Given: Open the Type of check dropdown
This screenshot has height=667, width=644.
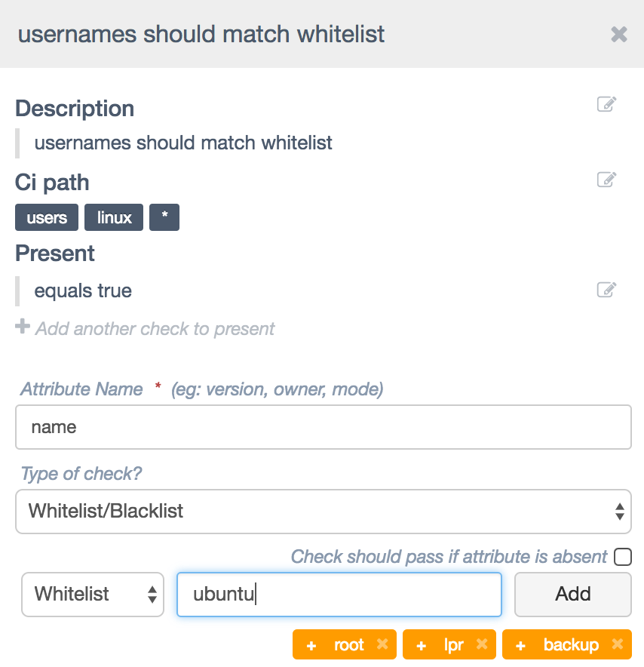Looking at the screenshot, I should 324,512.
